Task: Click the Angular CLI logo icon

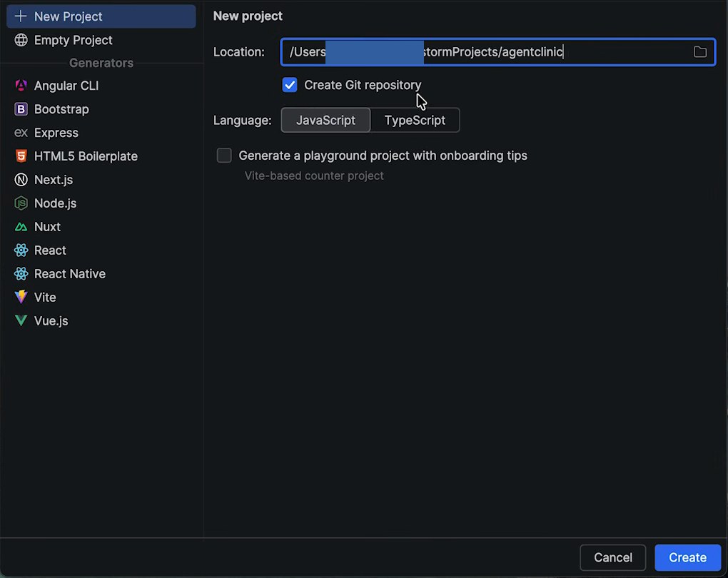Action: point(21,86)
